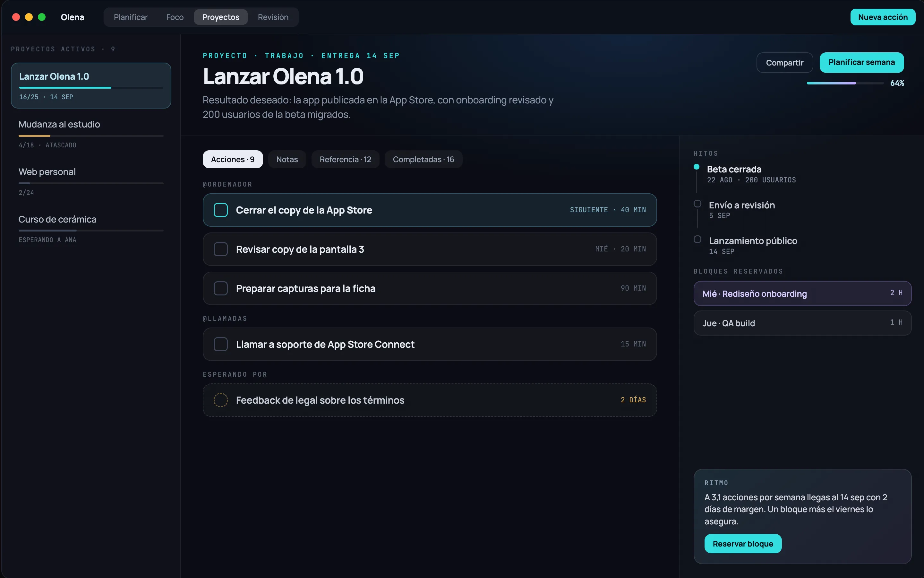Click the 'Mudanza al estudio' progress bar
The image size is (924, 578).
tap(91, 136)
